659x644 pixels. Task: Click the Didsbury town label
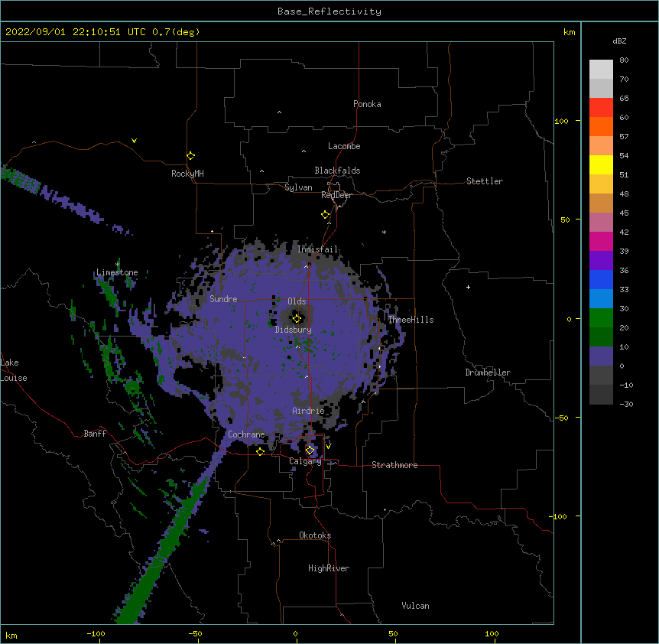click(294, 330)
